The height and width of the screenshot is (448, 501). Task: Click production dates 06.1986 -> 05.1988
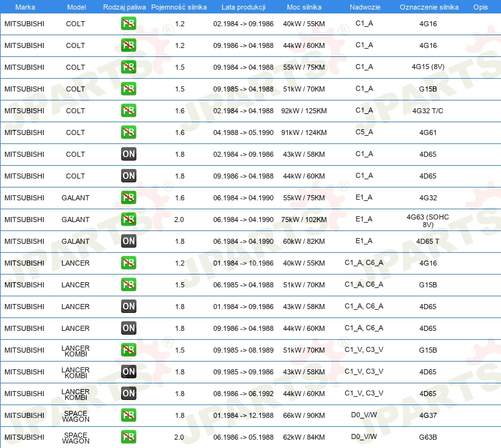243,437
